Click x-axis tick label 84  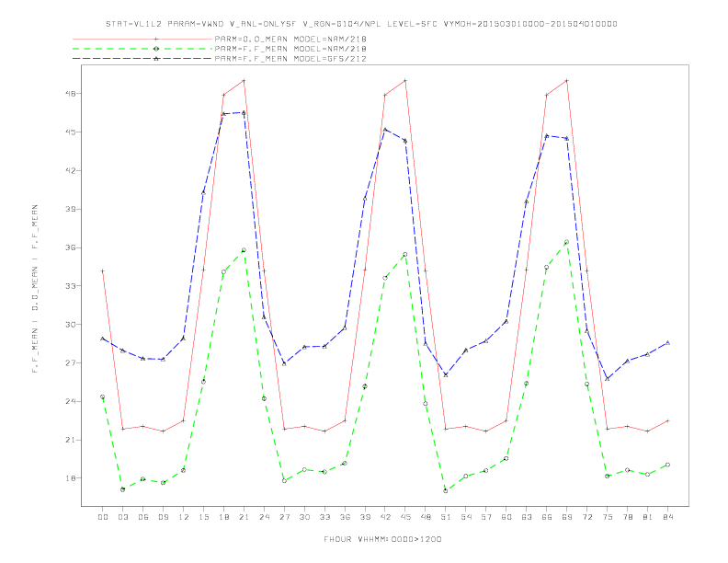pos(668,517)
